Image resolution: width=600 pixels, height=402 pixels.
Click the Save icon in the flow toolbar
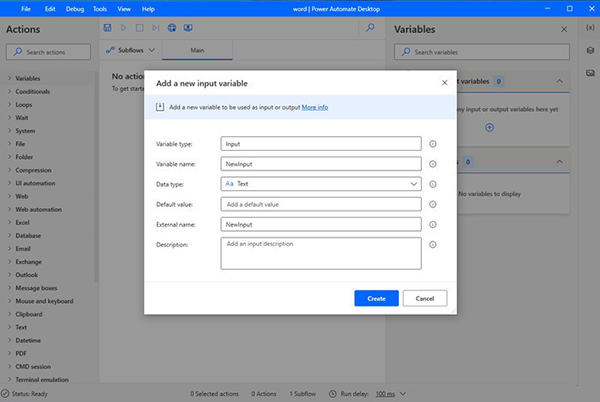click(x=108, y=28)
